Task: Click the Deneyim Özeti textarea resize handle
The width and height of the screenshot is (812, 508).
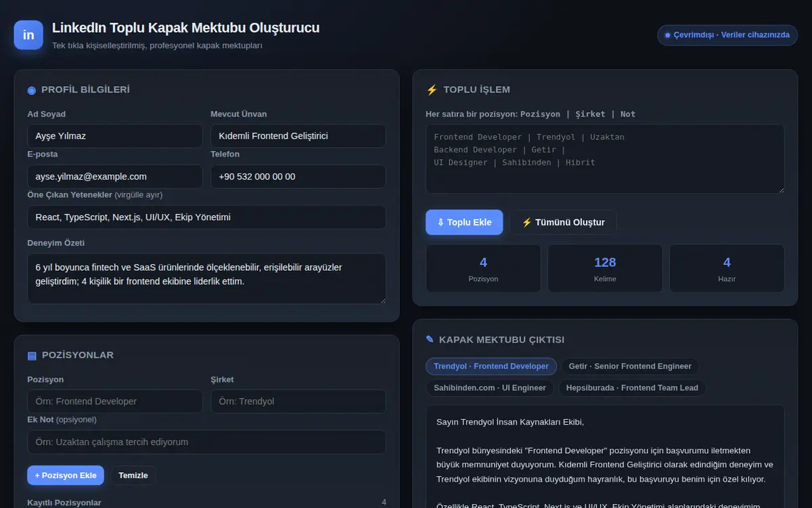Action: [x=382, y=300]
